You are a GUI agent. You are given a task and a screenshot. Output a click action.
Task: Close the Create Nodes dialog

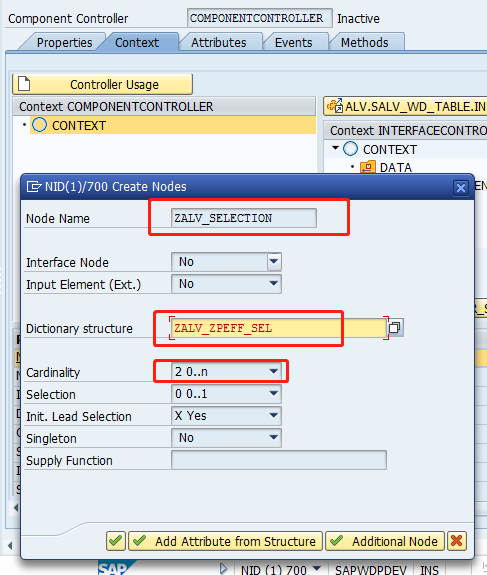point(461,187)
